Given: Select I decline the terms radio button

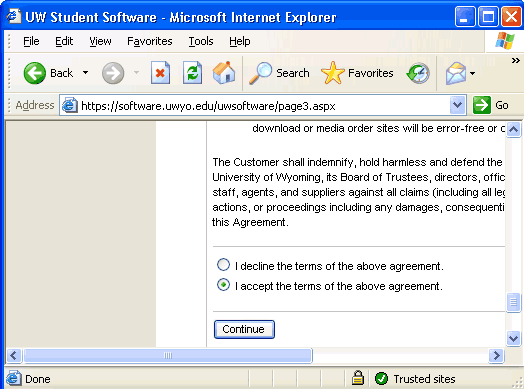Looking at the screenshot, I should 223,265.
